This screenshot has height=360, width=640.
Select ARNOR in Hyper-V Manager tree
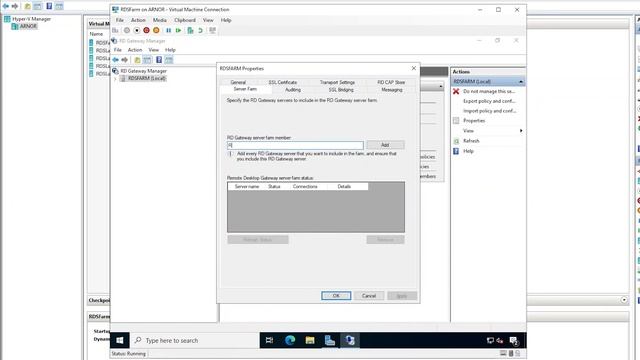coord(28,26)
